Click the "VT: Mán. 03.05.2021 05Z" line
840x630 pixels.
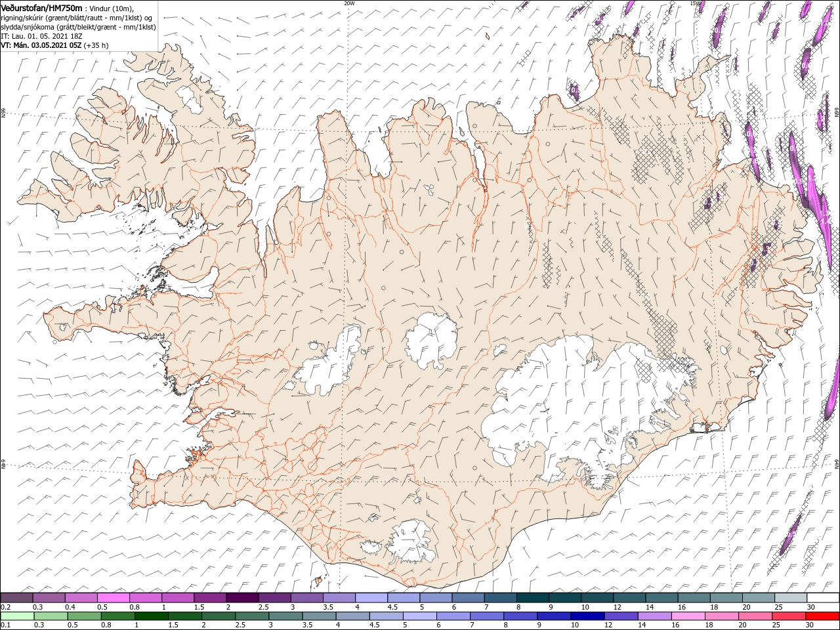click(x=41, y=45)
